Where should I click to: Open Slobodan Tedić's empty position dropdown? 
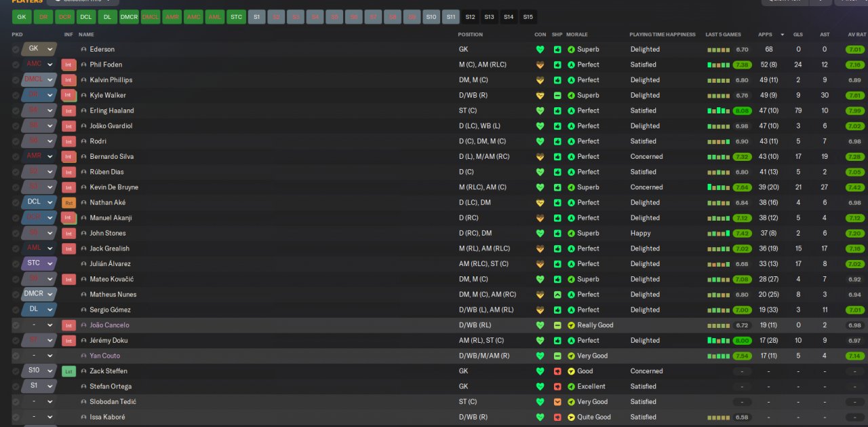(x=39, y=402)
